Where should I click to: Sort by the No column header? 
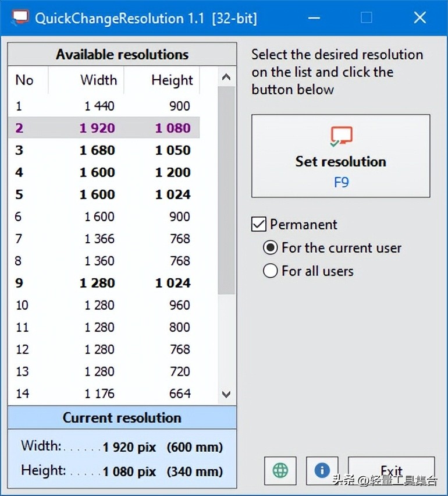(28, 80)
